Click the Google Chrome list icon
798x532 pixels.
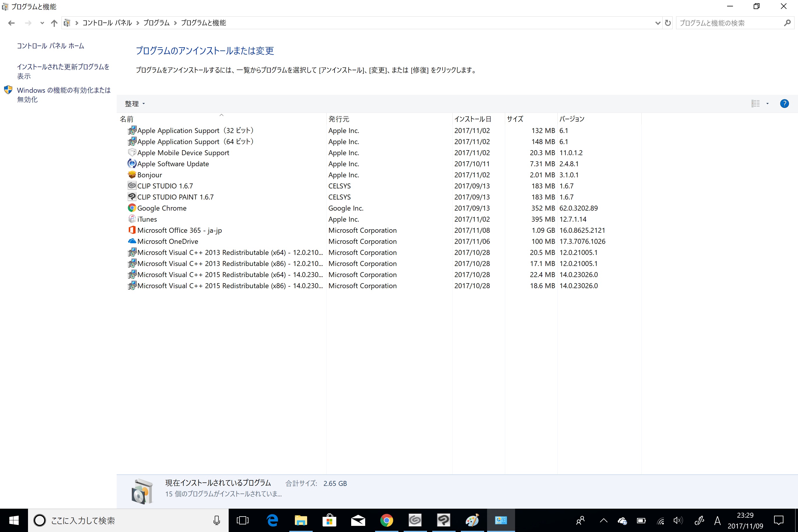point(132,208)
